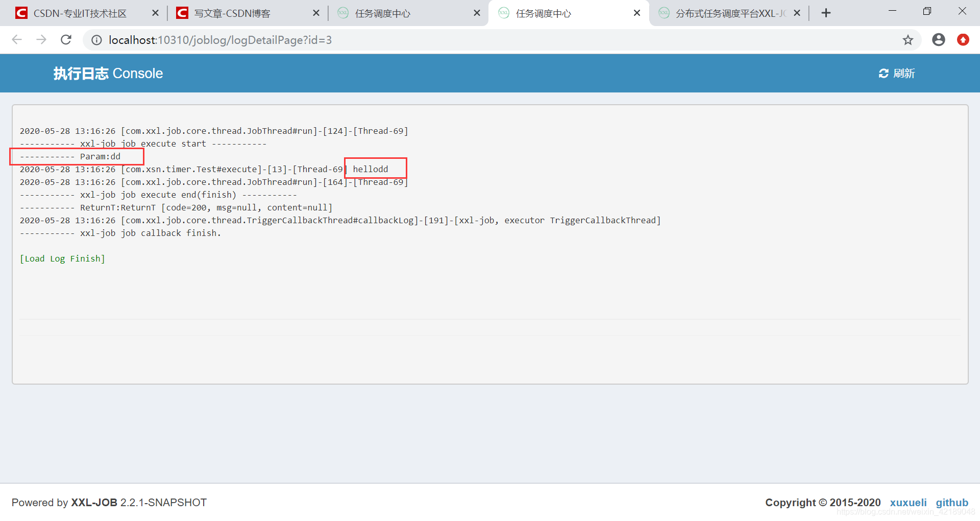Click the 'xxl-job job execute start' line
Screen dimensions: 980x521
coord(143,144)
